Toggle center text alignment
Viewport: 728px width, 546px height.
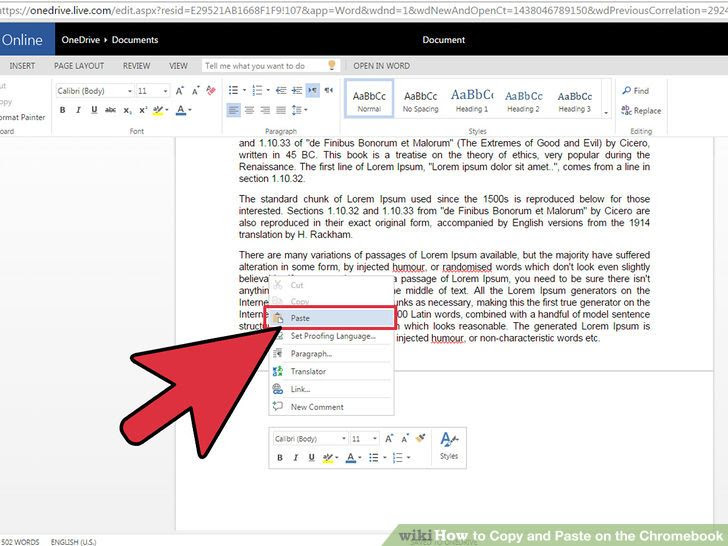click(x=250, y=110)
